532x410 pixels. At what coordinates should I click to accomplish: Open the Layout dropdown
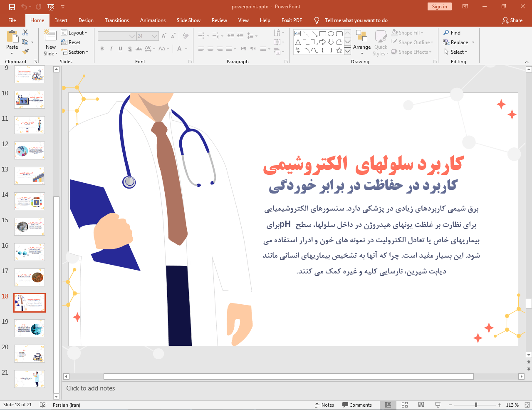click(x=74, y=33)
